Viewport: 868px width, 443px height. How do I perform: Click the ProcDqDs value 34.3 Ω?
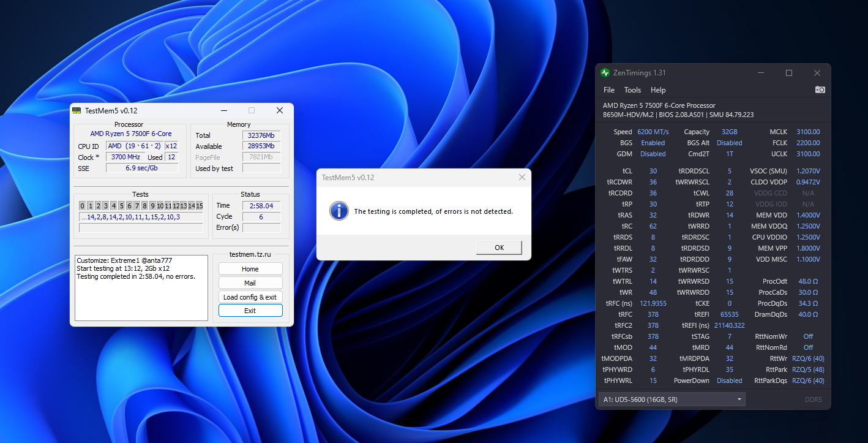[808, 303]
